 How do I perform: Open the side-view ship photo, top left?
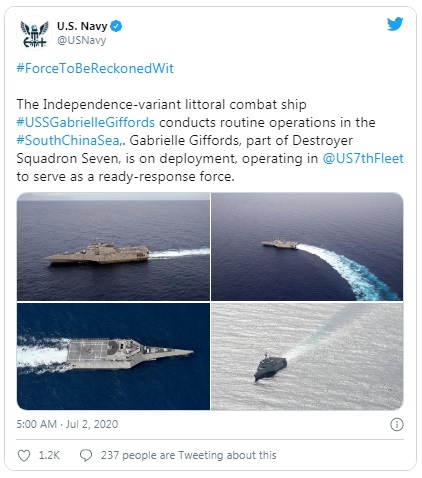pos(113,247)
